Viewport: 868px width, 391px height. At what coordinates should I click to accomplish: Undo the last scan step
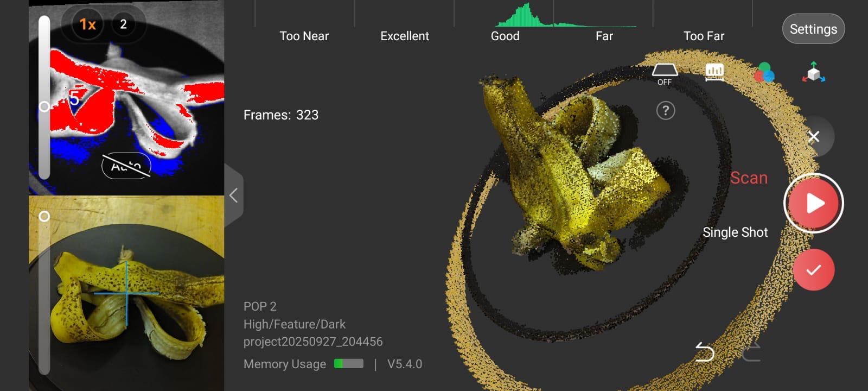[x=704, y=352]
